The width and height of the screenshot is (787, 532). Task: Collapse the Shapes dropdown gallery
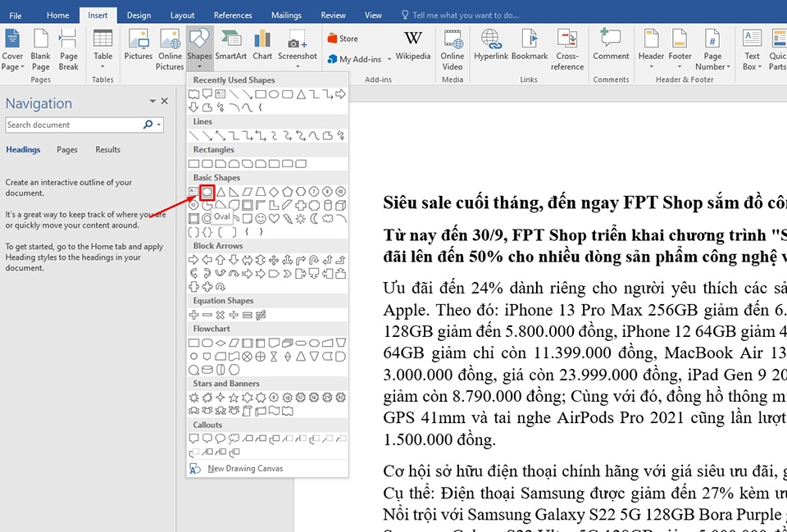click(199, 49)
